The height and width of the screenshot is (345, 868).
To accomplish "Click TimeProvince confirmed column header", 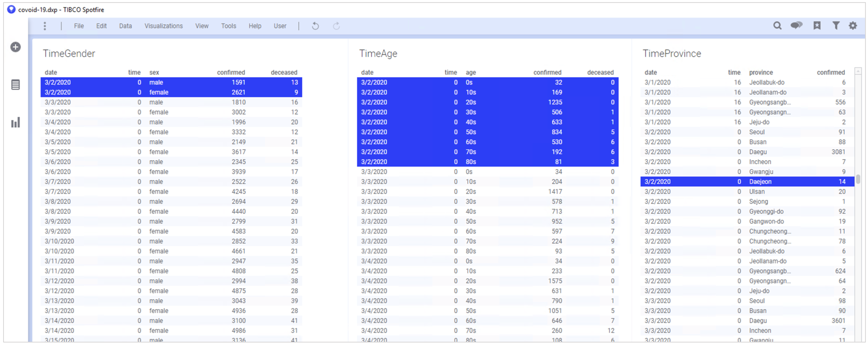I will pos(831,72).
